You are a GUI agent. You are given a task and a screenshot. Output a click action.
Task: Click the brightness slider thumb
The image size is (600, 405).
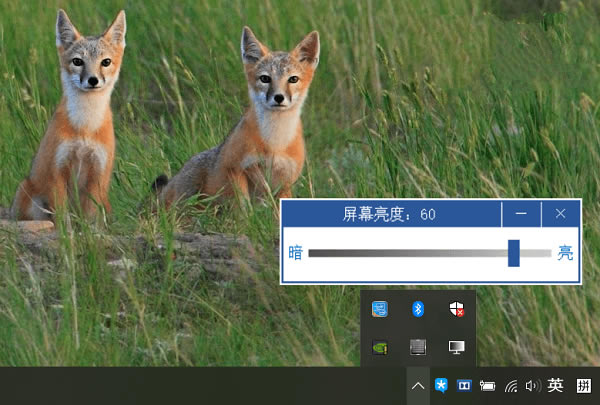514,253
